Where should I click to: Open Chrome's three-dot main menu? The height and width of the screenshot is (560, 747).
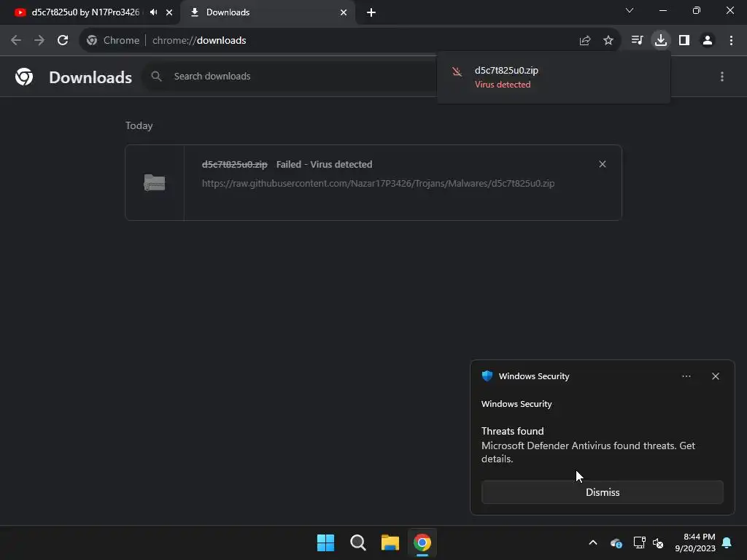click(x=731, y=41)
